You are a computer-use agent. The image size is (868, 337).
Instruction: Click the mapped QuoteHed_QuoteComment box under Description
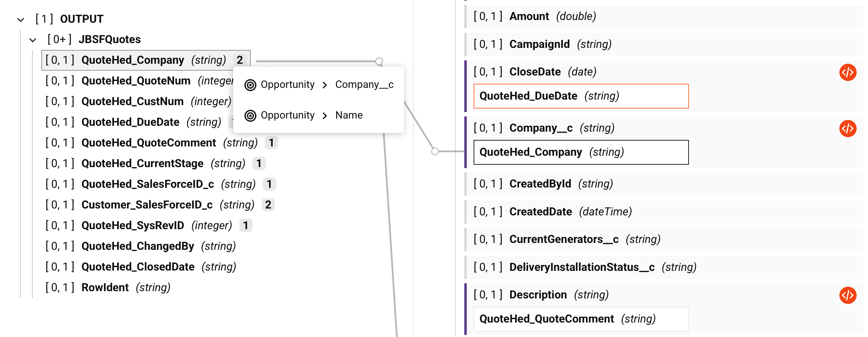point(581,319)
